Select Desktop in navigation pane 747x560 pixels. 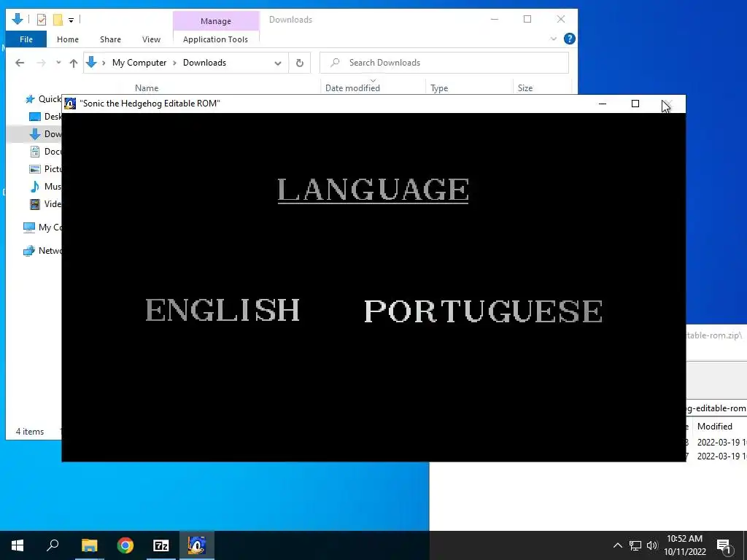coord(45,117)
